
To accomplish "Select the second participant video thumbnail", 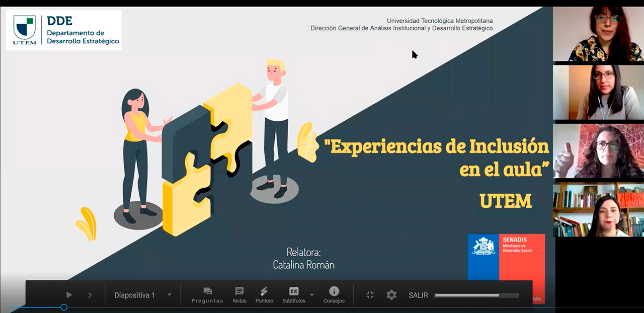I will pyautogui.click(x=598, y=92).
